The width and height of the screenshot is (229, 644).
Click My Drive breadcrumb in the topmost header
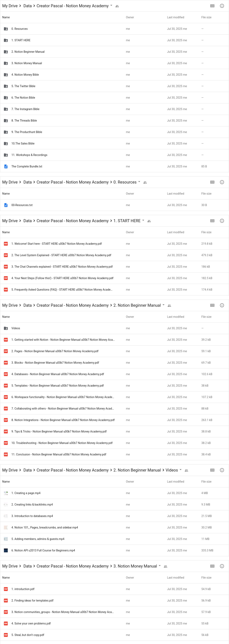point(10,6)
